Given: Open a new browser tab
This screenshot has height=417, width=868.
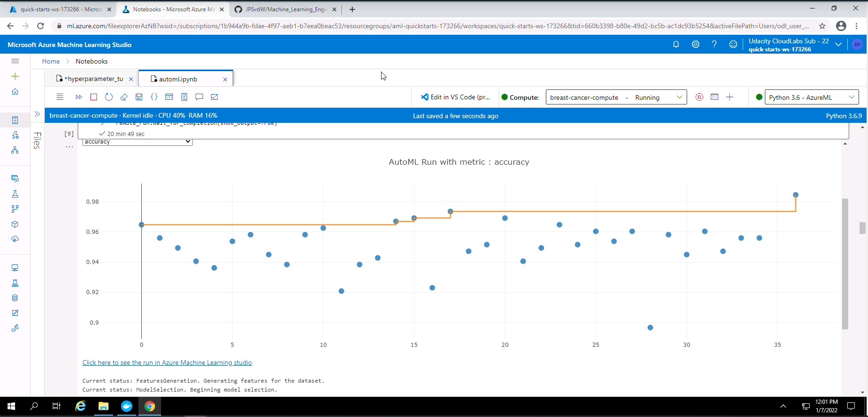Looking at the screenshot, I should coord(352,9).
